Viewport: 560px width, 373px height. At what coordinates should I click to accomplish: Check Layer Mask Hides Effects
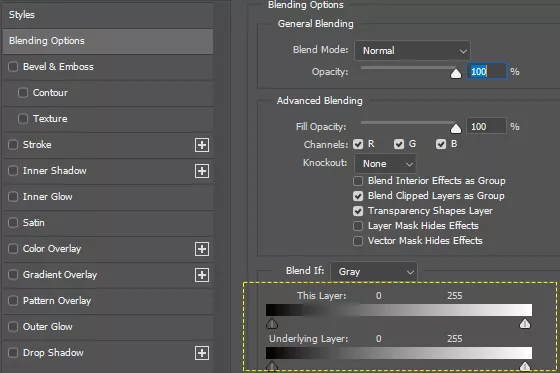tap(358, 226)
